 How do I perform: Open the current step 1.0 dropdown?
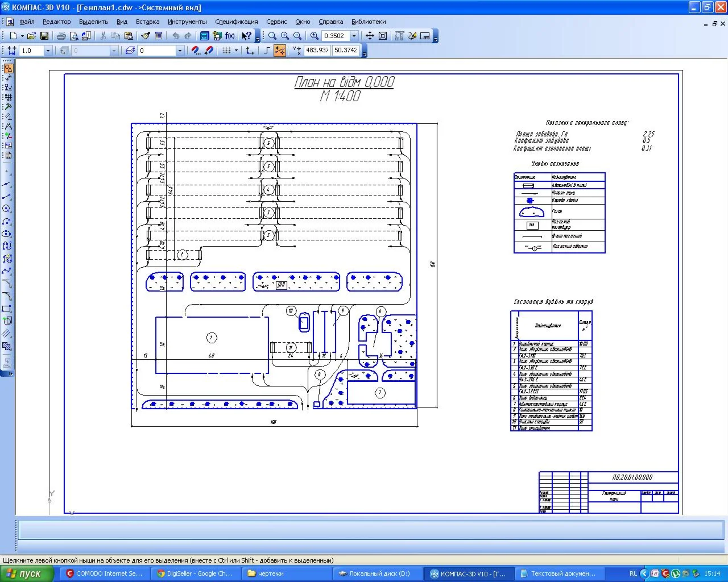point(48,51)
